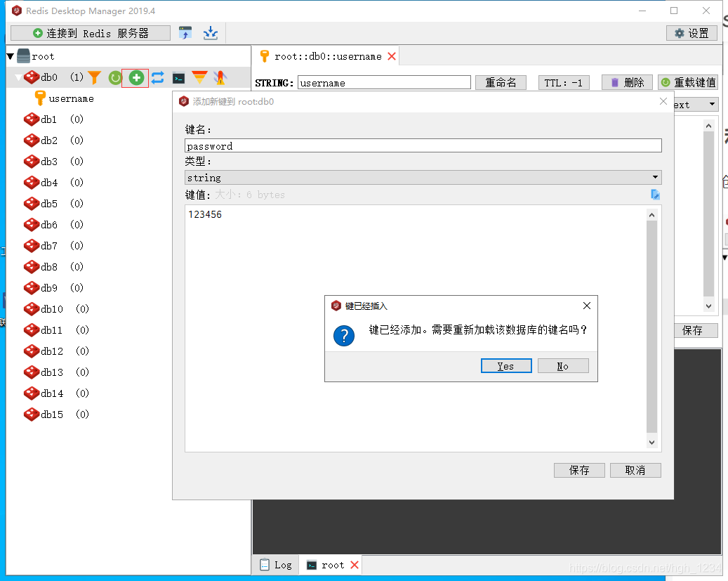Click the db8 red database icon

point(32,267)
